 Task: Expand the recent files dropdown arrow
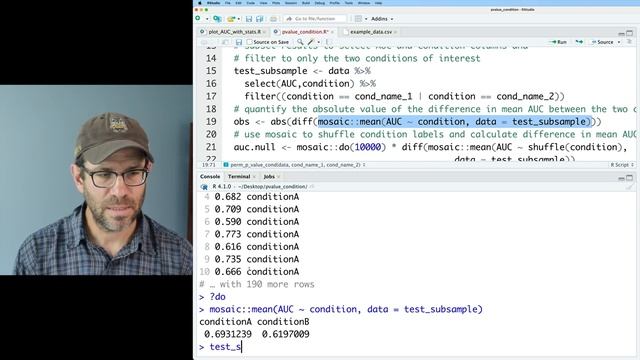(238, 19)
